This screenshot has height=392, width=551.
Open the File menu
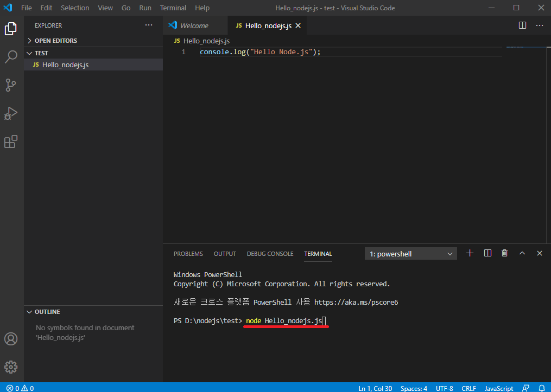click(27, 8)
